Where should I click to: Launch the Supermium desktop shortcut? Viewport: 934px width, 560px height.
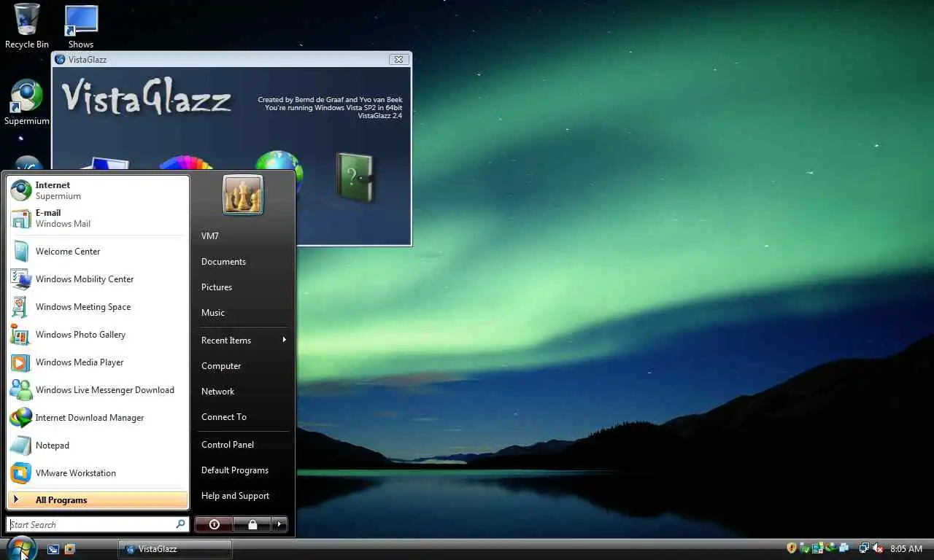(x=27, y=102)
